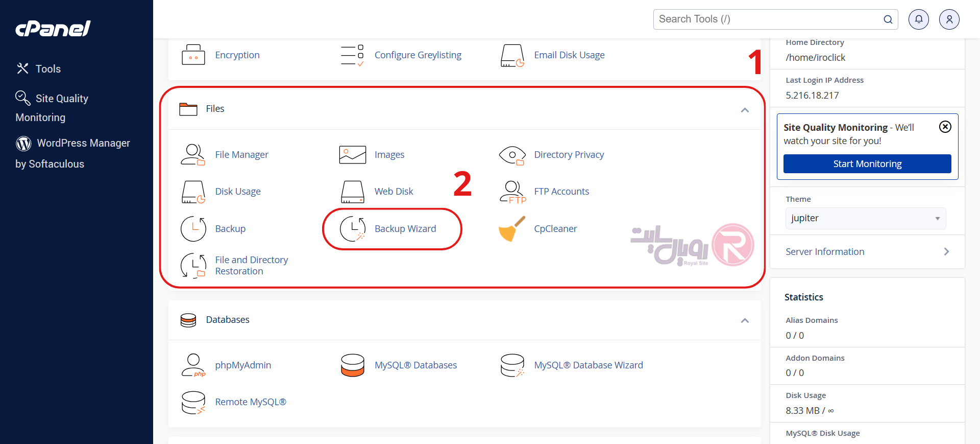Click the user account icon

click(x=949, y=19)
